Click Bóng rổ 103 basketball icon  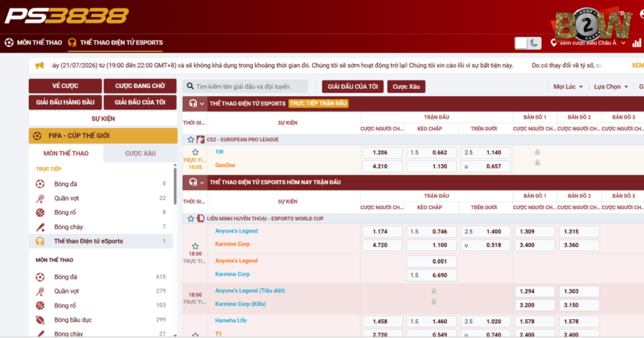pyautogui.click(x=40, y=305)
